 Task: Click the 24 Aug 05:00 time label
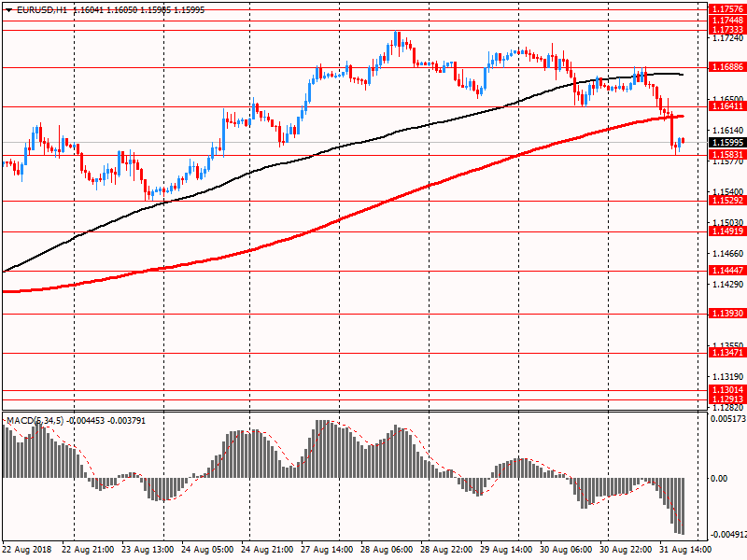(207, 550)
